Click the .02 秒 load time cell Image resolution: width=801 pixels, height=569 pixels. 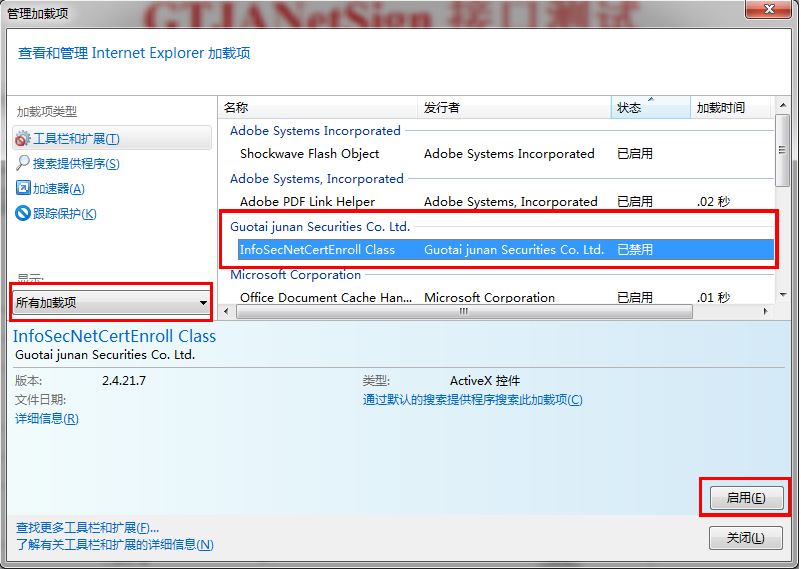coord(713,202)
